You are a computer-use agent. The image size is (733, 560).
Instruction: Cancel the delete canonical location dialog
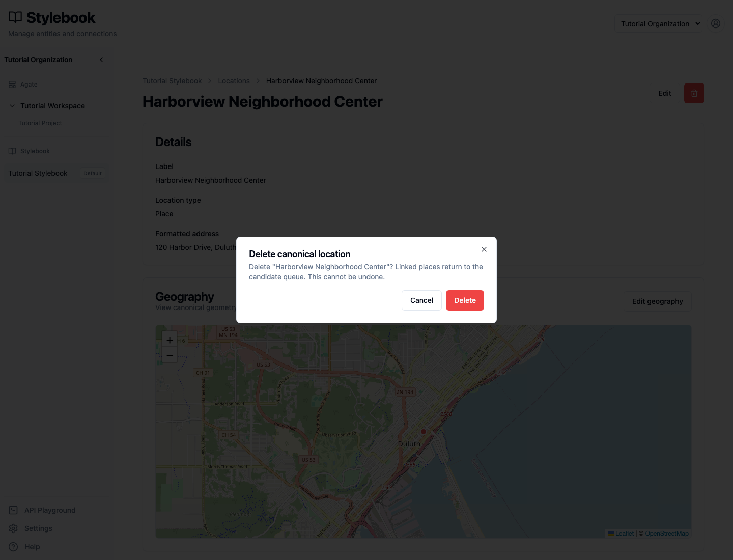tap(421, 300)
